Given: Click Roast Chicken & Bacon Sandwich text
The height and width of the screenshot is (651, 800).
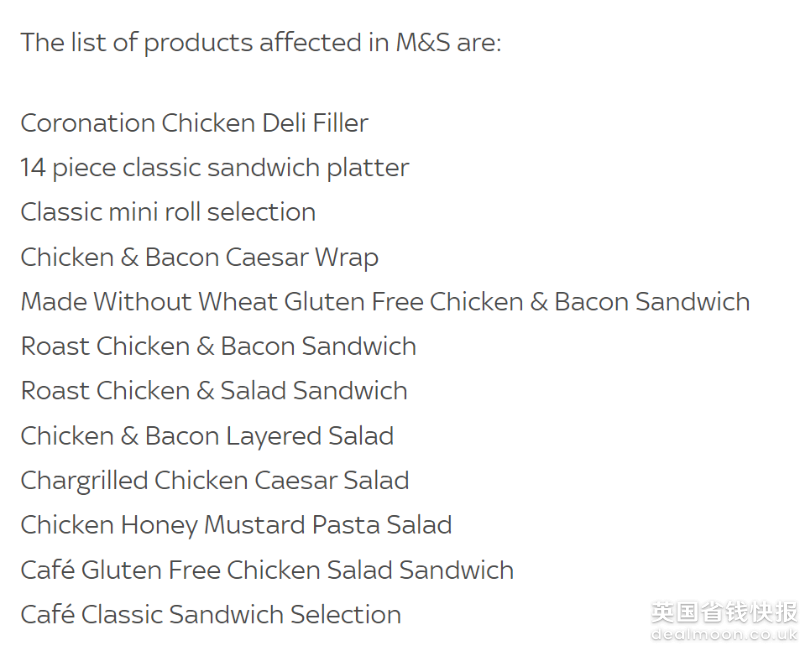Looking at the screenshot, I should 218,346.
